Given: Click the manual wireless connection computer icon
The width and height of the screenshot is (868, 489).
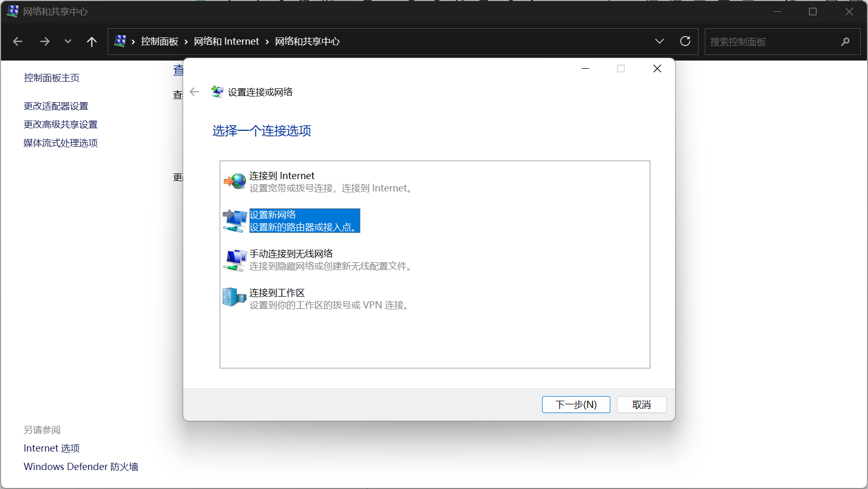Looking at the screenshot, I should coord(235,260).
